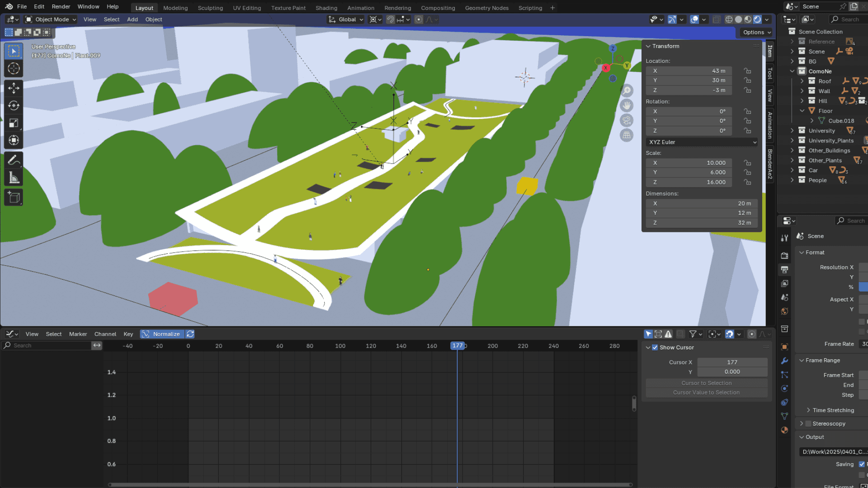Open the Object Mode dropdown
Image resolution: width=868 pixels, height=488 pixels.
point(51,19)
